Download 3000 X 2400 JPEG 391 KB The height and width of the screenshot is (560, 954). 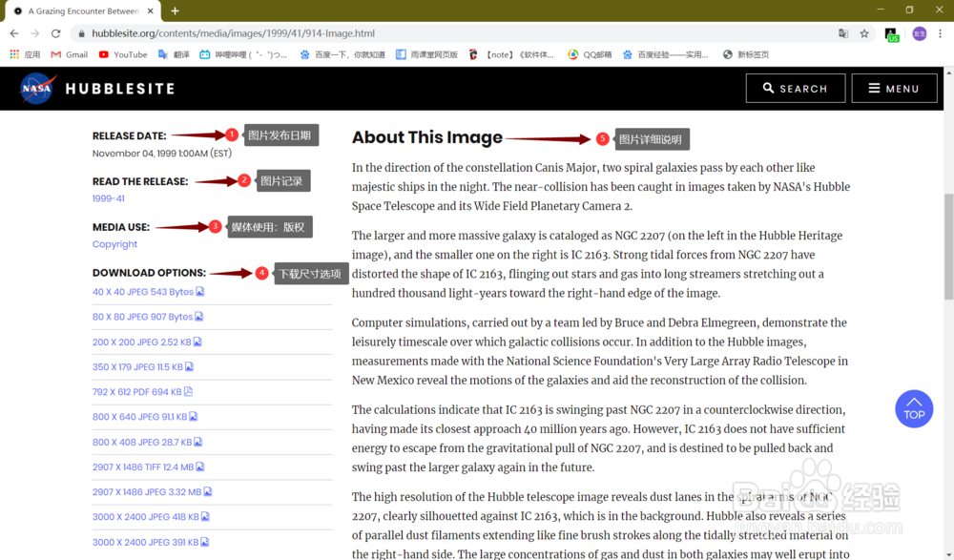[151, 542]
